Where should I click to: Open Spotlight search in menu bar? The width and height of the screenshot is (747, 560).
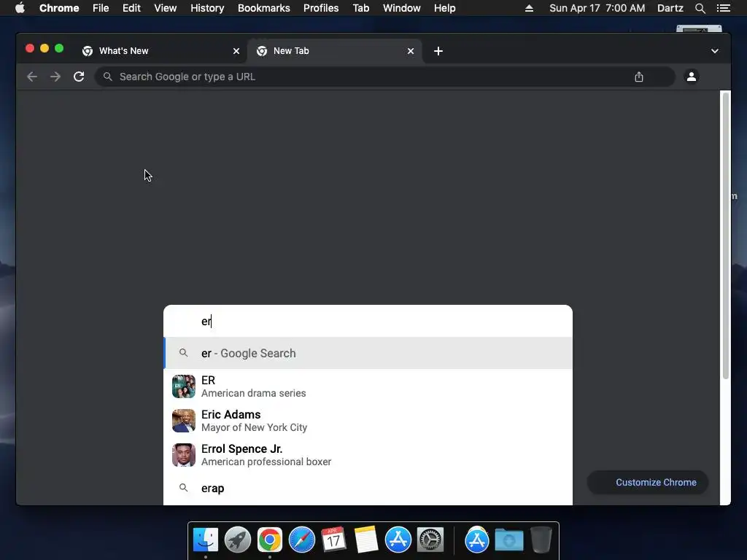(700, 8)
